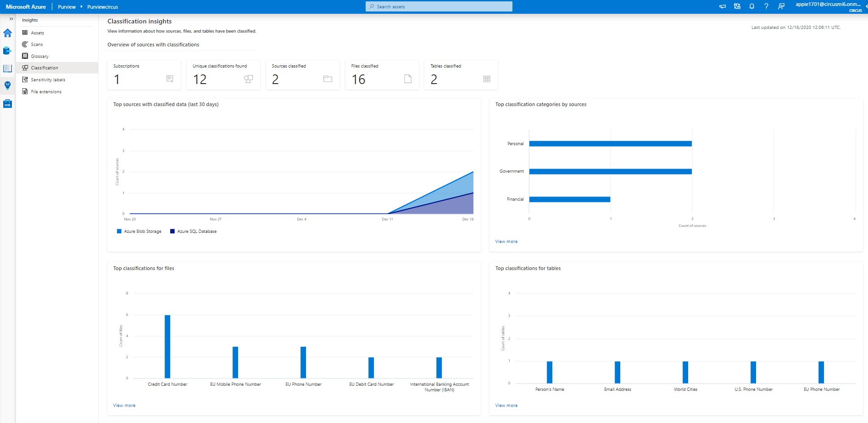Select the Insights lightbulb icon
The image size is (868, 423).
(x=7, y=85)
